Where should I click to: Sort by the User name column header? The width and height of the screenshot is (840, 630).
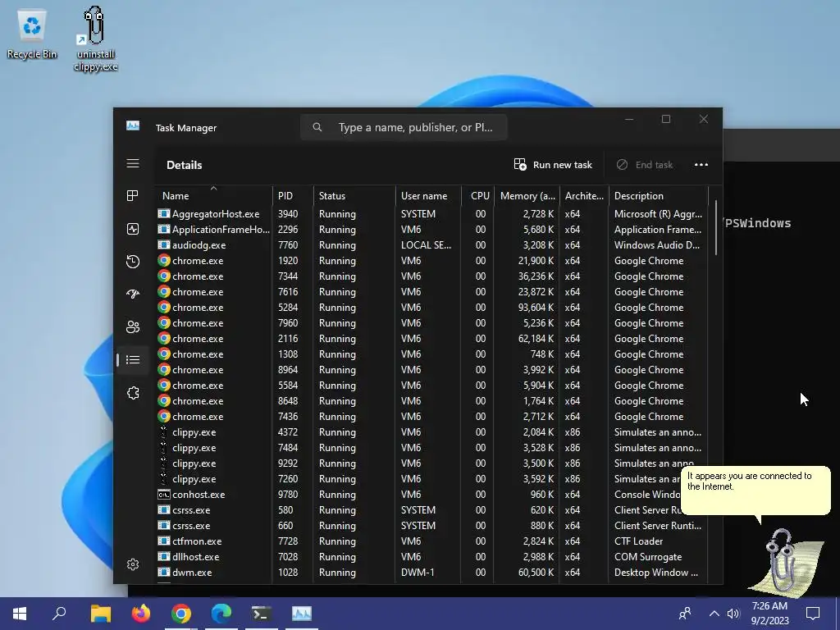pos(428,195)
